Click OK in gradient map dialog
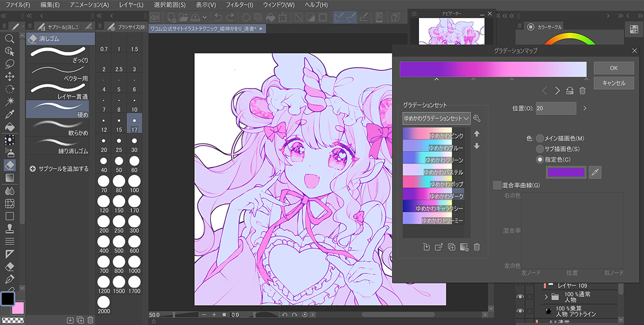 tap(613, 68)
